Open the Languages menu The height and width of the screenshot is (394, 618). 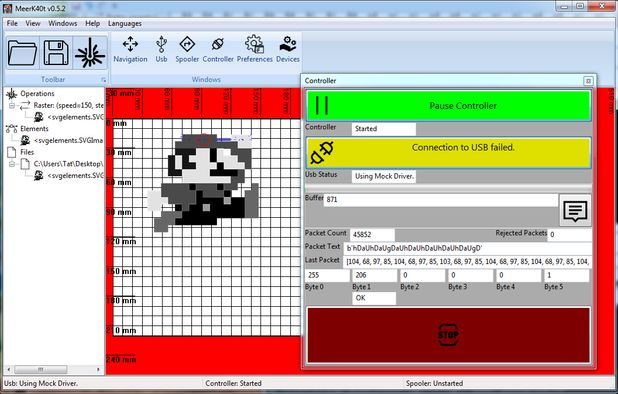click(x=125, y=24)
